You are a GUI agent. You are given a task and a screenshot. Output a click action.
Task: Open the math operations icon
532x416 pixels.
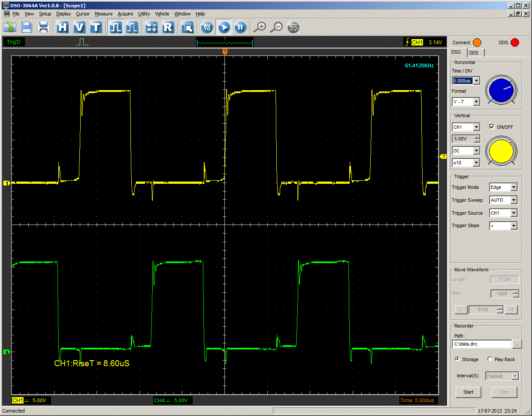point(151,27)
